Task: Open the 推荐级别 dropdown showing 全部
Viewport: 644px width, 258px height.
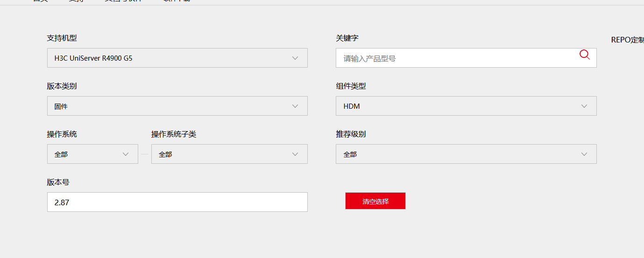Action: click(466, 154)
